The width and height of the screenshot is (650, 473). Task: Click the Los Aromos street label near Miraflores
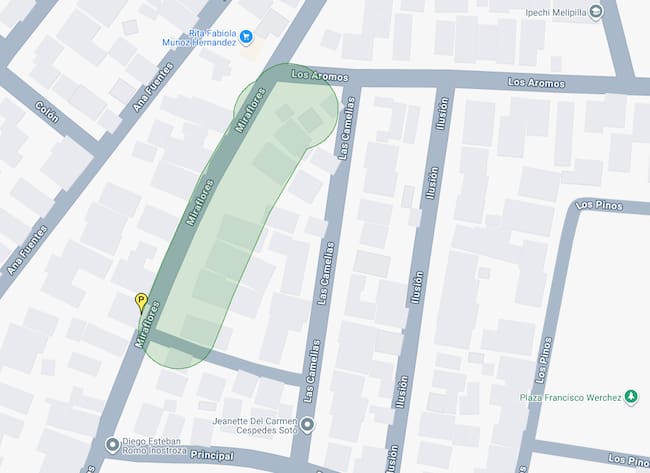(x=320, y=75)
